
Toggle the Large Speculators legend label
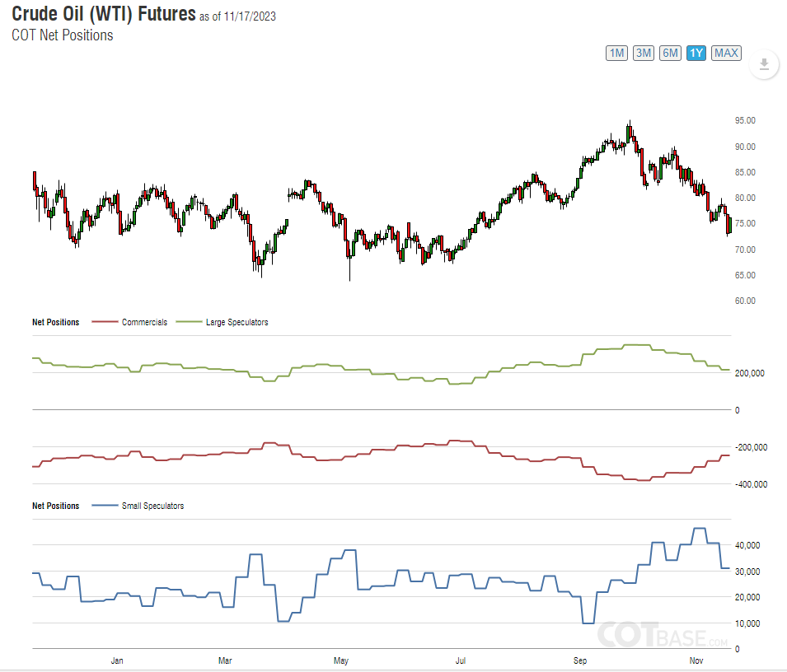tap(237, 322)
